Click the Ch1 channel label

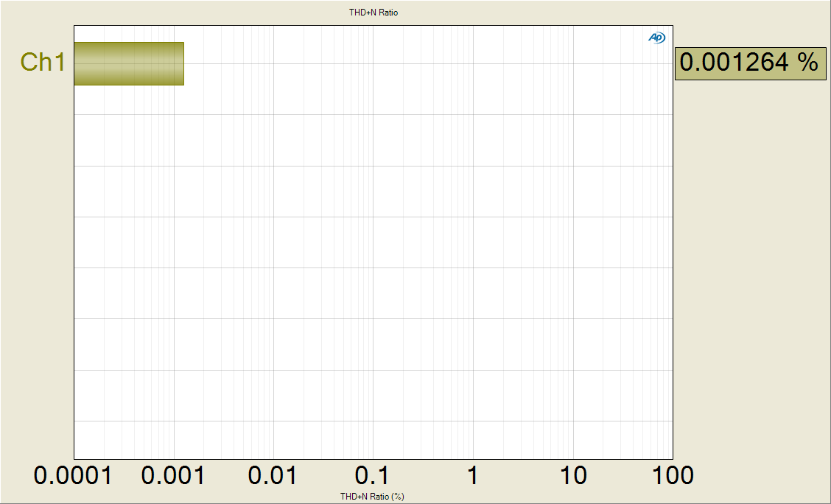[43, 62]
